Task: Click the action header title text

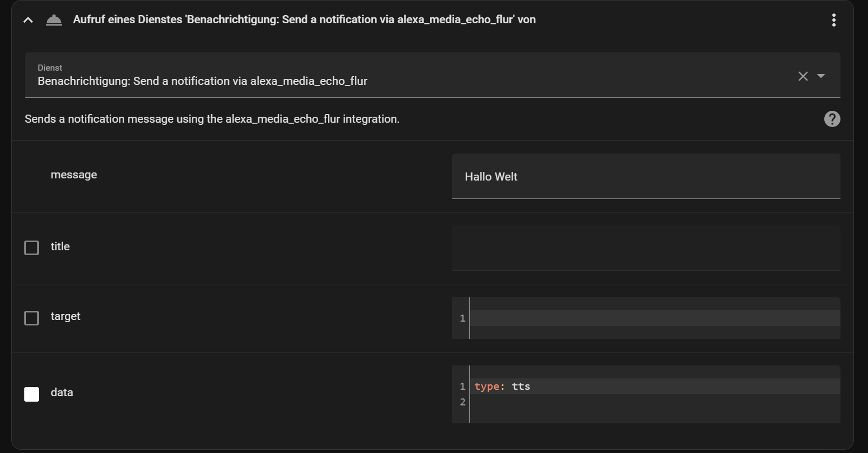Action: click(x=304, y=20)
